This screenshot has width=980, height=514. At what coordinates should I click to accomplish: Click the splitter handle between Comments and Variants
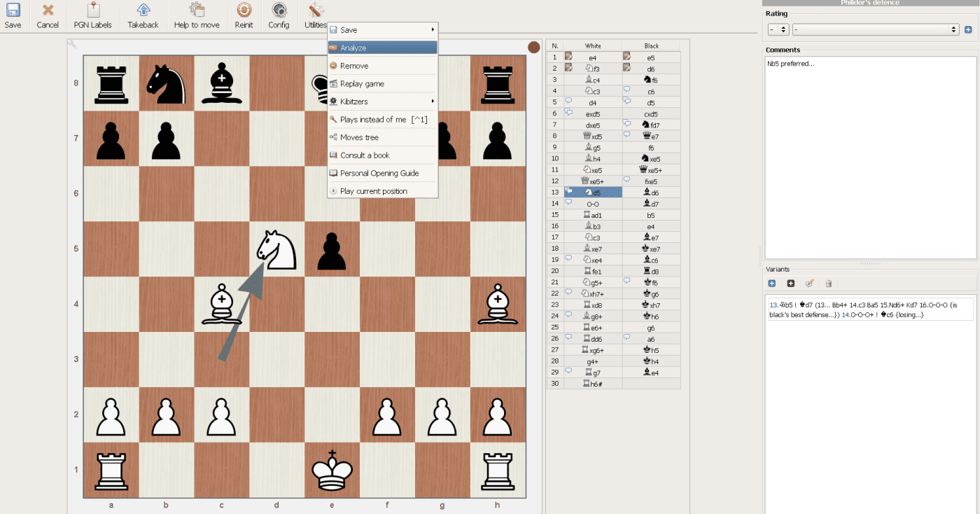(870, 263)
